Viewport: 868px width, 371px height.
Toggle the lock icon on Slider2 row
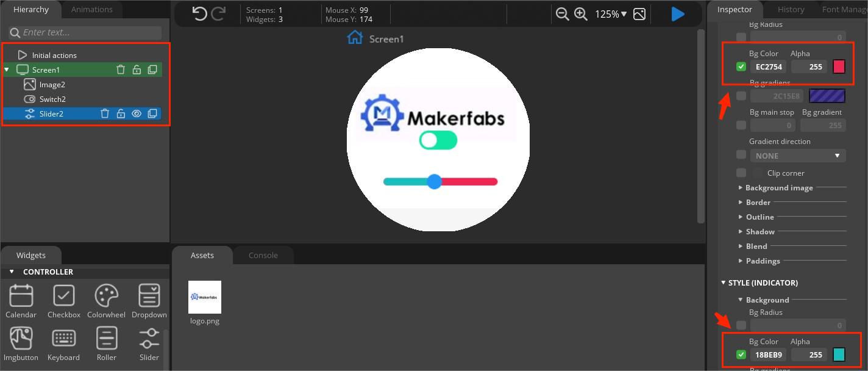(121, 113)
